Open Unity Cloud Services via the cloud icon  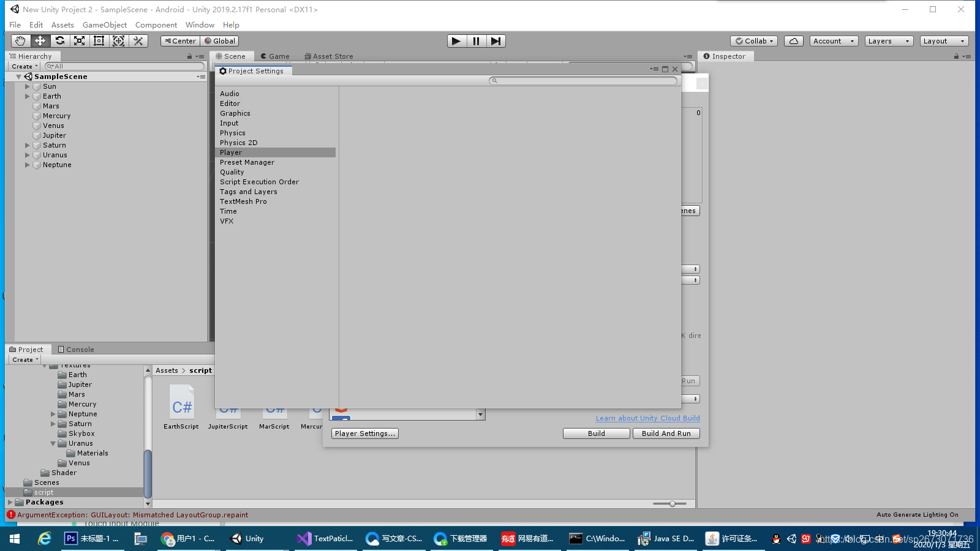point(793,41)
